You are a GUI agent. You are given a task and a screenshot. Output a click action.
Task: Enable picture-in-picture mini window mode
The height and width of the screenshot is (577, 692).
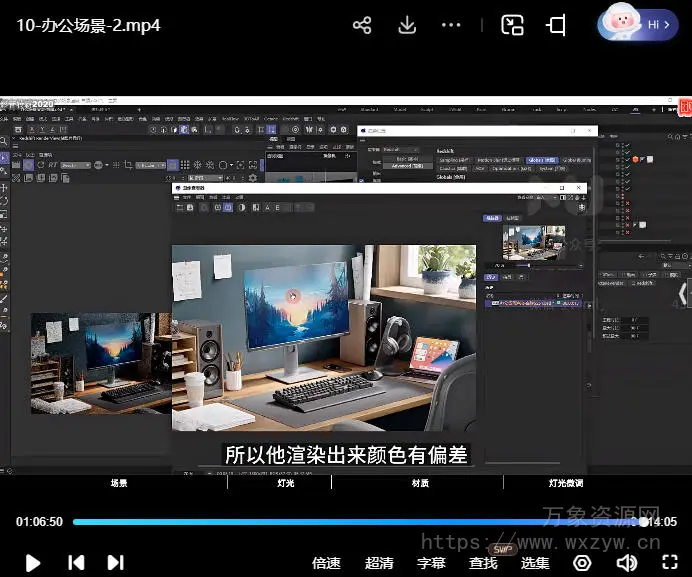(512, 25)
